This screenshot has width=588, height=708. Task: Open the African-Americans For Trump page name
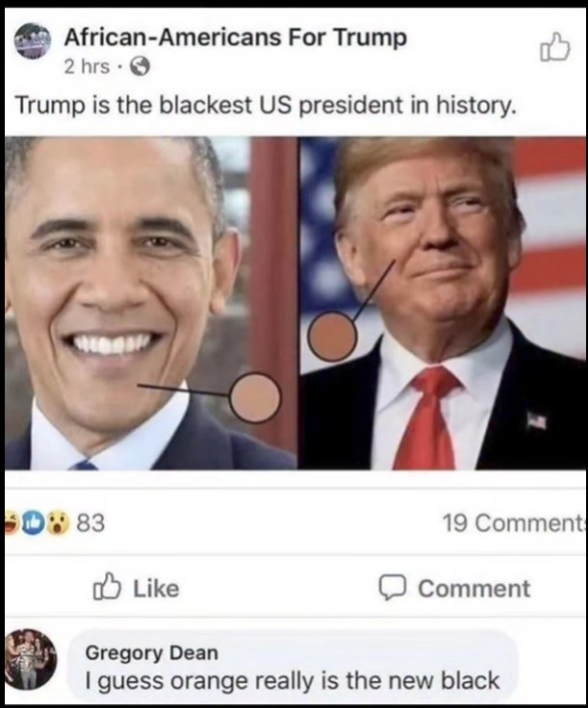[235, 37]
